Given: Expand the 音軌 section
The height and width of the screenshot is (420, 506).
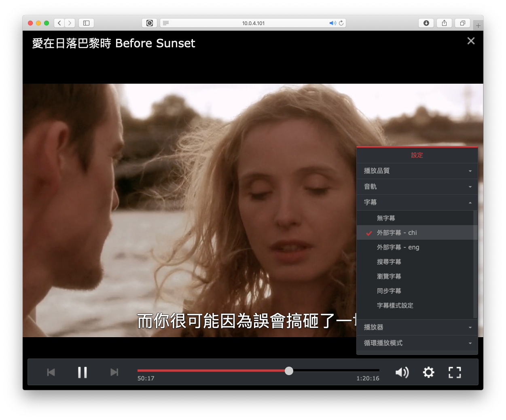Looking at the screenshot, I should pos(417,187).
